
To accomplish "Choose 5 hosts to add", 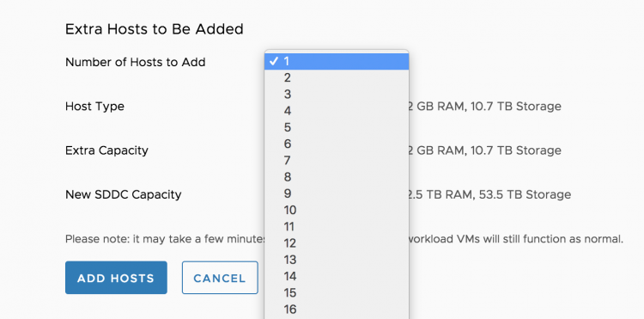I will 337,127.
